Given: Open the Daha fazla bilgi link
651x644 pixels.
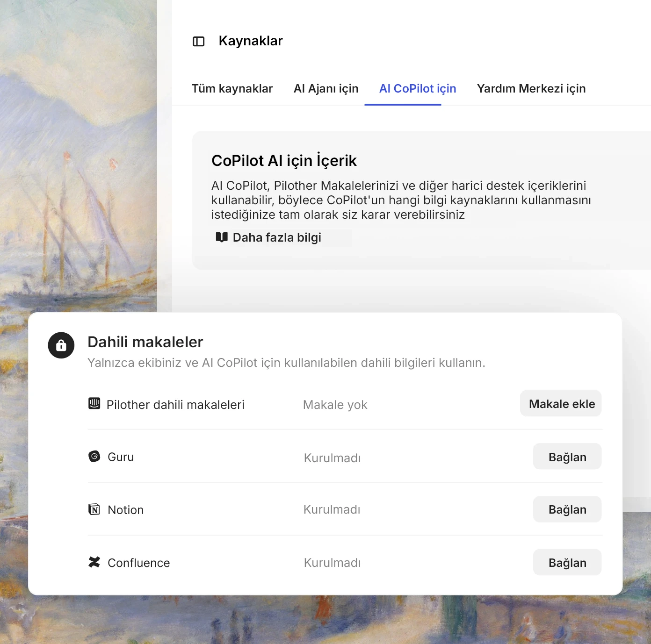Looking at the screenshot, I should [277, 237].
